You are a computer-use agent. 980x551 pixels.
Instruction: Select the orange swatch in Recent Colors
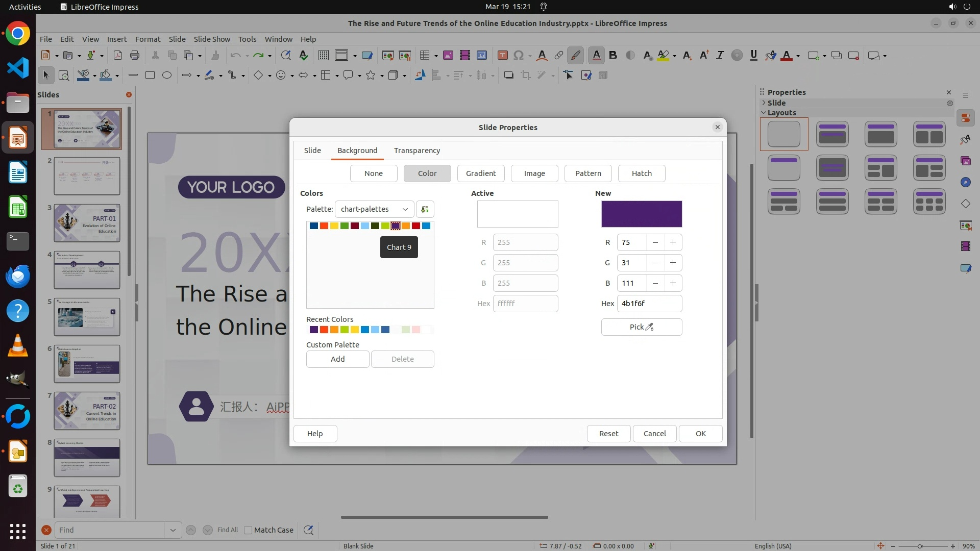tap(334, 330)
